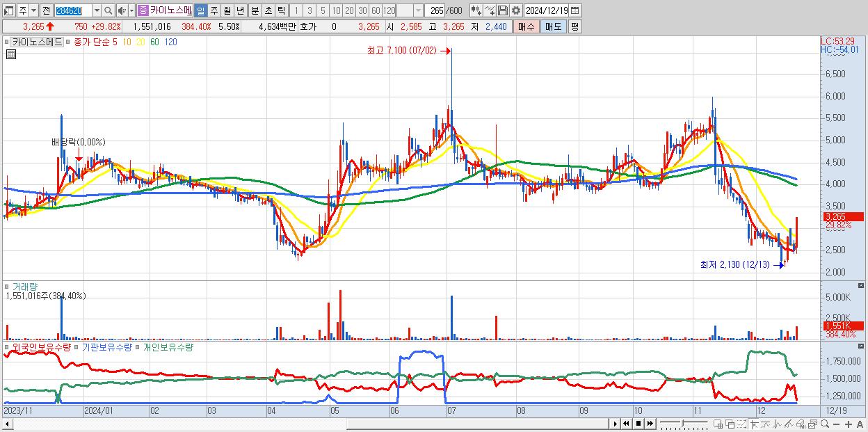Choose the 60 interval preset
This screenshot has width=868, height=432.
[x=376, y=10]
